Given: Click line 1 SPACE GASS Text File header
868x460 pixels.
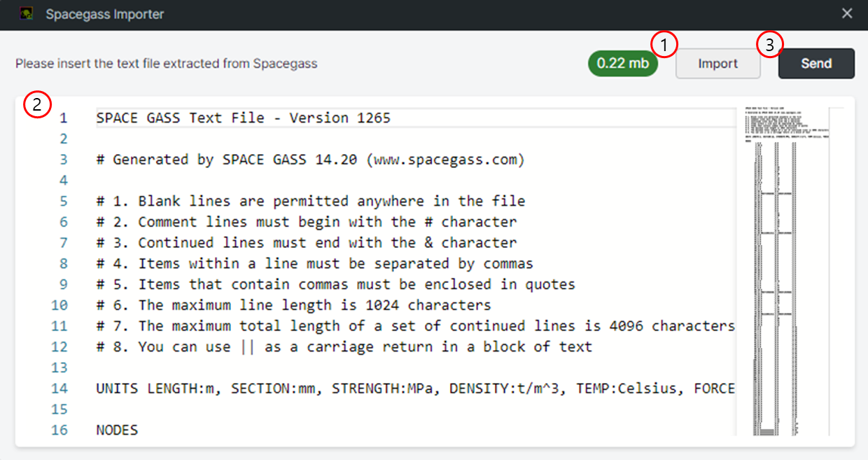Looking at the screenshot, I should 244,118.
